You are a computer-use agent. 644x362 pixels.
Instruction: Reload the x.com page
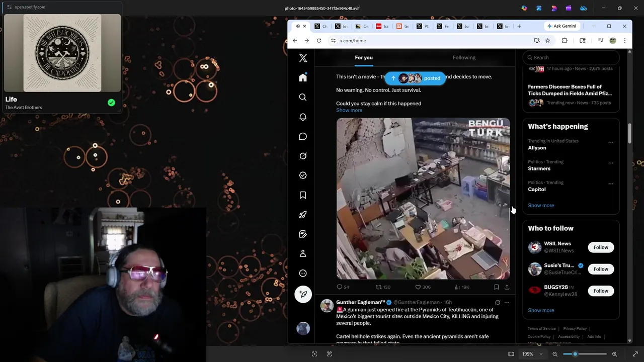(x=319, y=41)
